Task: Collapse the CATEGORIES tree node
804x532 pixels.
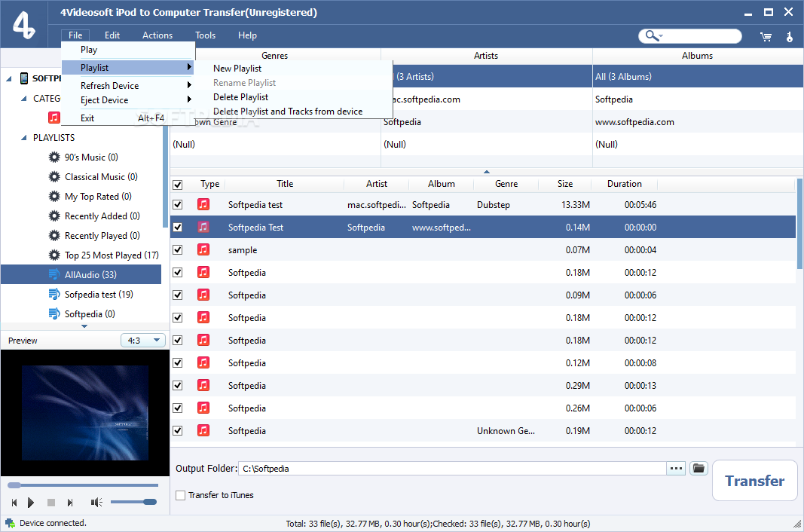Action: pos(23,99)
